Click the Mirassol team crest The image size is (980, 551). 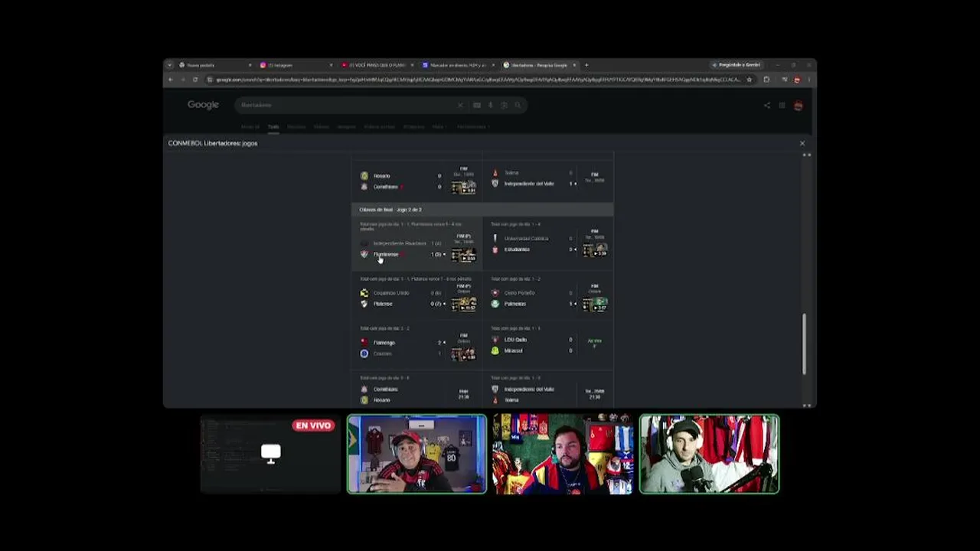click(x=495, y=350)
